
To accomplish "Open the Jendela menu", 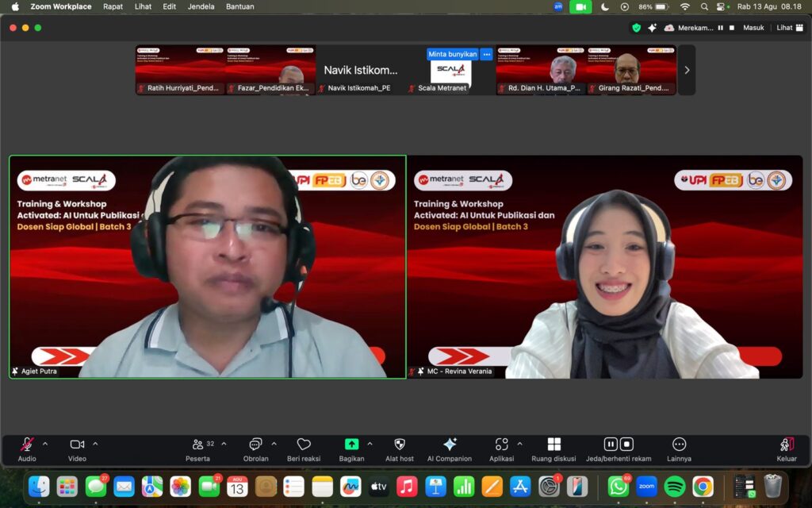I will point(201,6).
